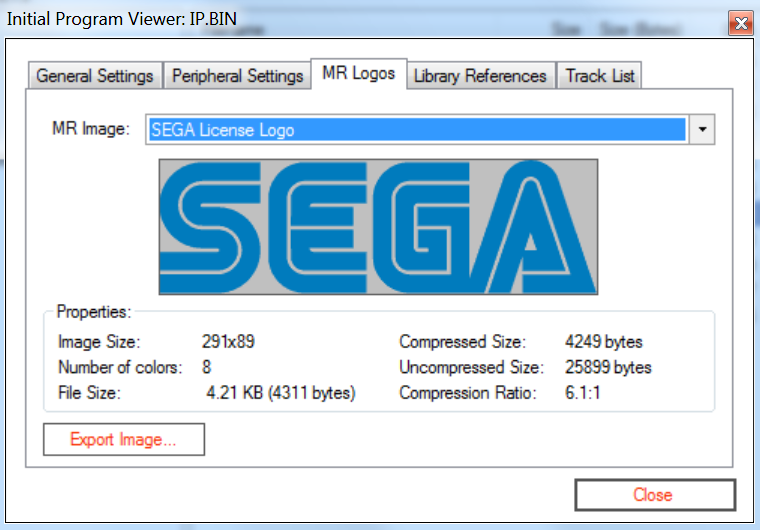760x530 pixels.
Task: Click the Image Size value 291x89
Action: point(228,342)
